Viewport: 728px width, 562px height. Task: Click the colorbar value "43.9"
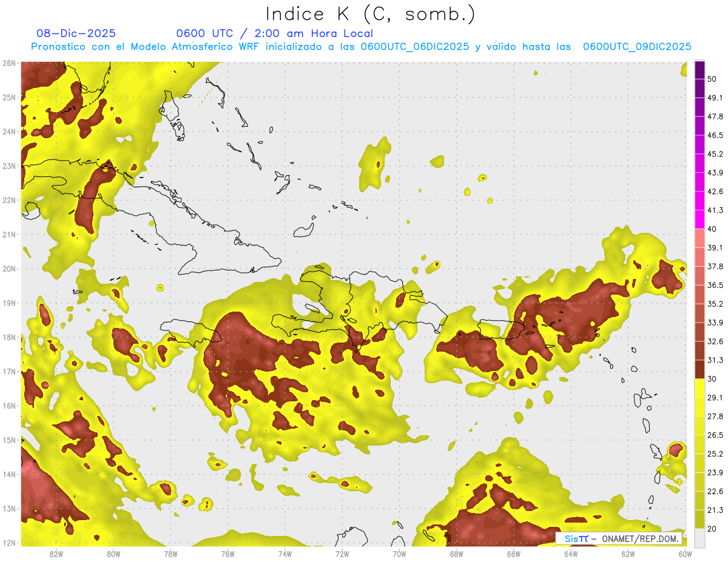pyautogui.click(x=715, y=173)
